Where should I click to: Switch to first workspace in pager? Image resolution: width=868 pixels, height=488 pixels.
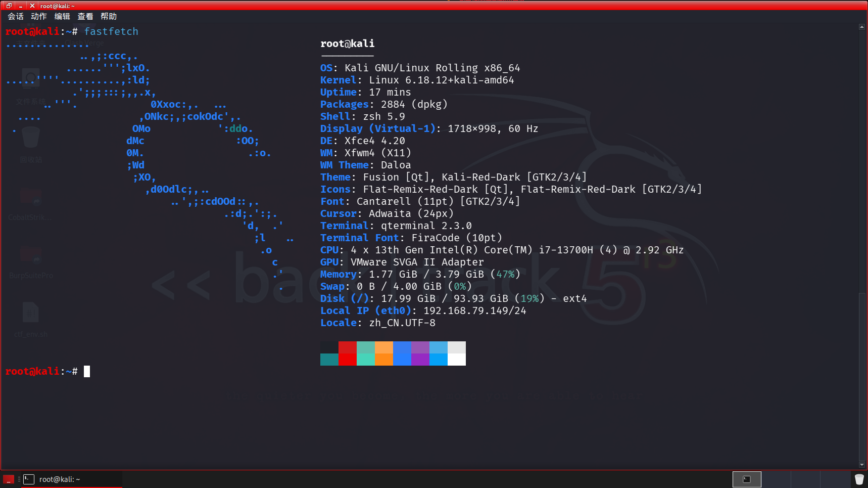point(747,479)
